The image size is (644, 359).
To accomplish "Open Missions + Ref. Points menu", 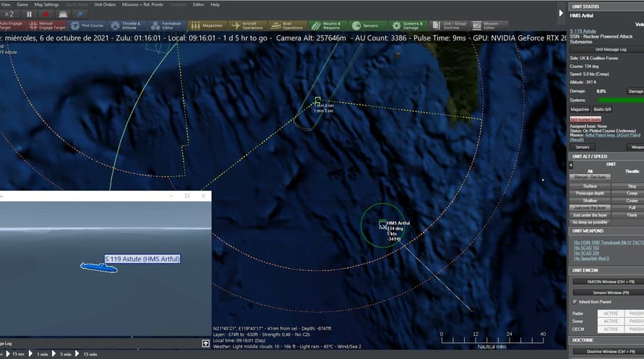I will click(x=142, y=4).
